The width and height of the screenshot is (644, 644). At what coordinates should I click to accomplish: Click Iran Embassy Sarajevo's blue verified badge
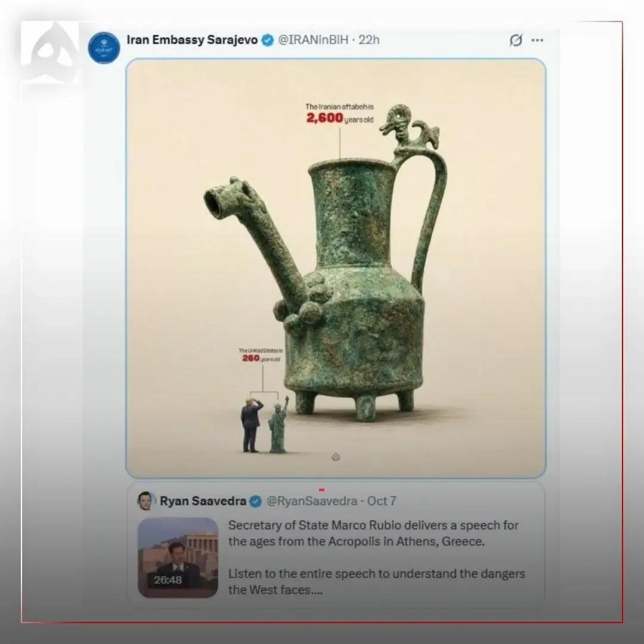[x=268, y=41]
